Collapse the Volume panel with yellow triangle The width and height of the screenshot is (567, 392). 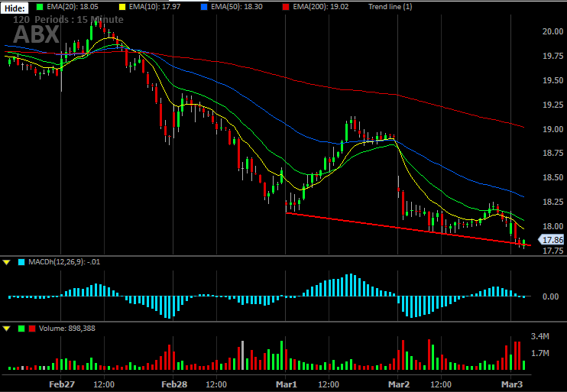point(7,329)
